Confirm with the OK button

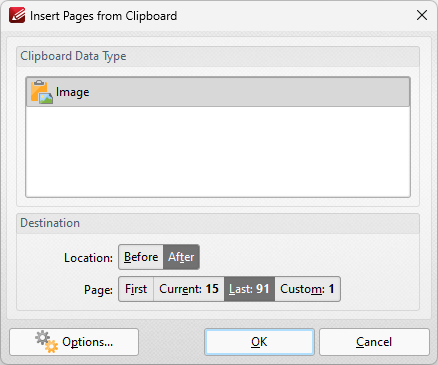[x=259, y=342]
